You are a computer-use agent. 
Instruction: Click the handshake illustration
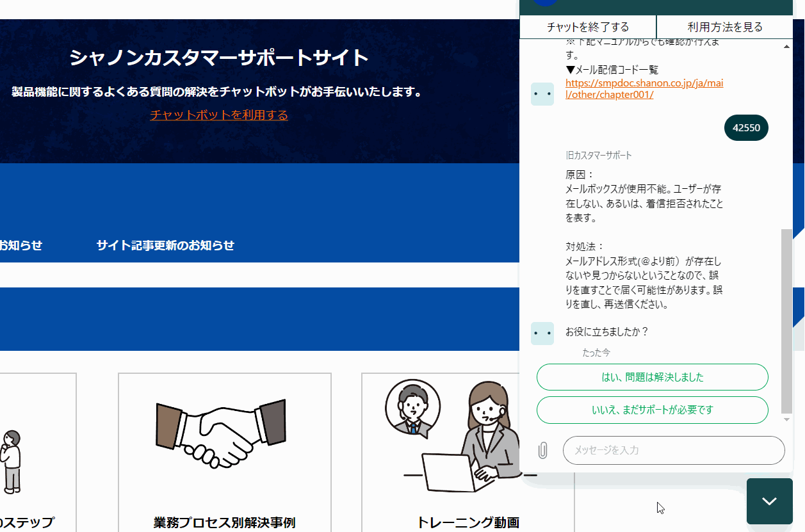(x=221, y=433)
